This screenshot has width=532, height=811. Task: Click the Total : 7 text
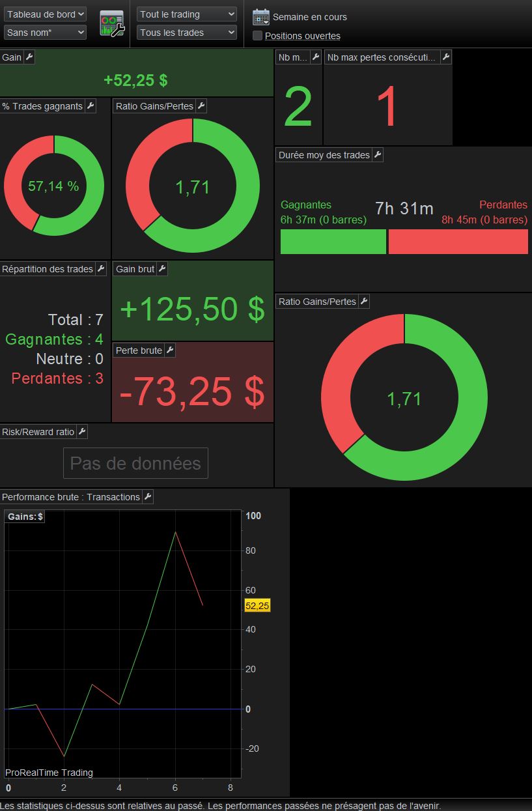tap(76, 320)
